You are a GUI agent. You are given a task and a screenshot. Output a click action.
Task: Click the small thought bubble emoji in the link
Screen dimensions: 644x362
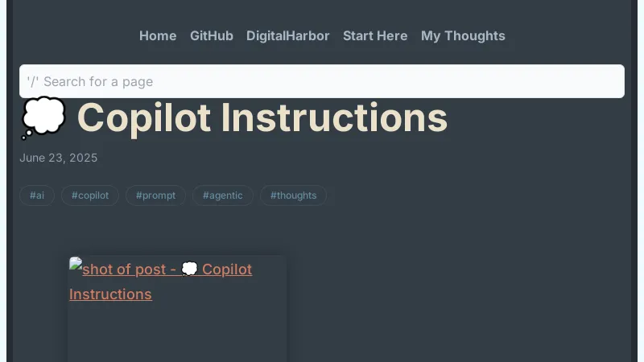[190, 269]
